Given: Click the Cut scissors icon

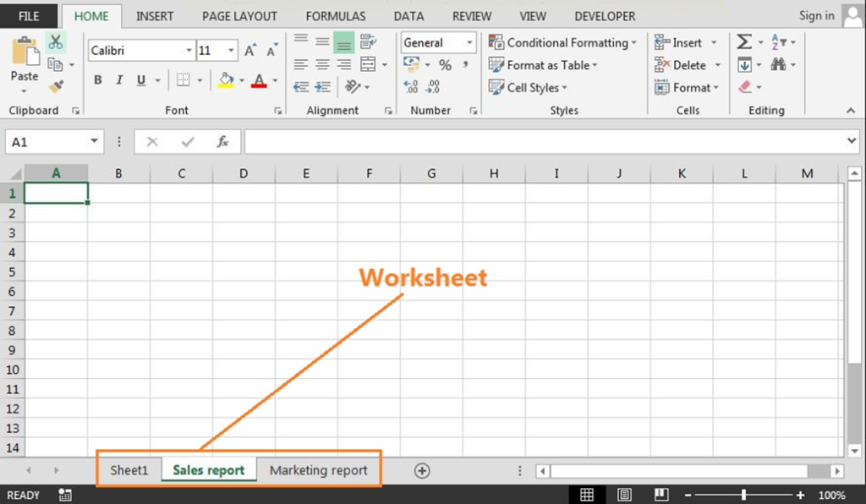Looking at the screenshot, I should (x=56, y=41).
